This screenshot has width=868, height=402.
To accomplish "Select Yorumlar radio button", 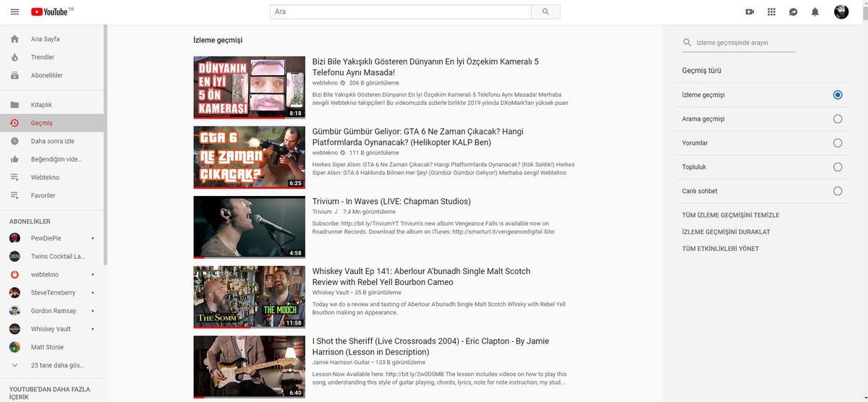I will [x=838, y=142].
